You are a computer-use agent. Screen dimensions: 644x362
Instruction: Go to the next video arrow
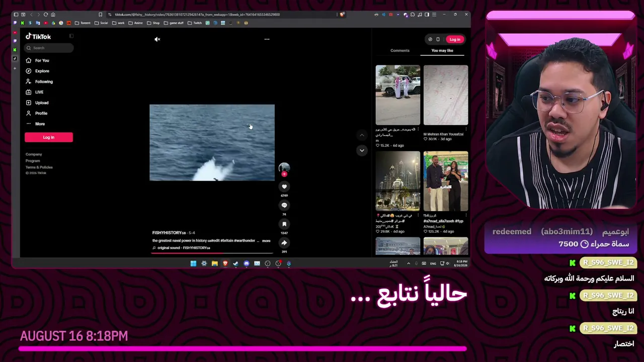362,150
